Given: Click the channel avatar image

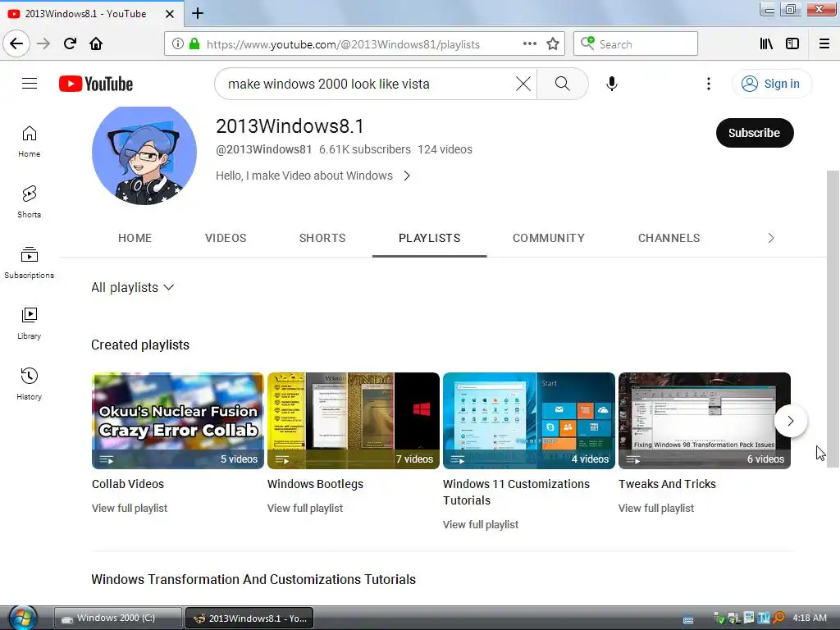Looking at the screenshot, I should [144, 155].
